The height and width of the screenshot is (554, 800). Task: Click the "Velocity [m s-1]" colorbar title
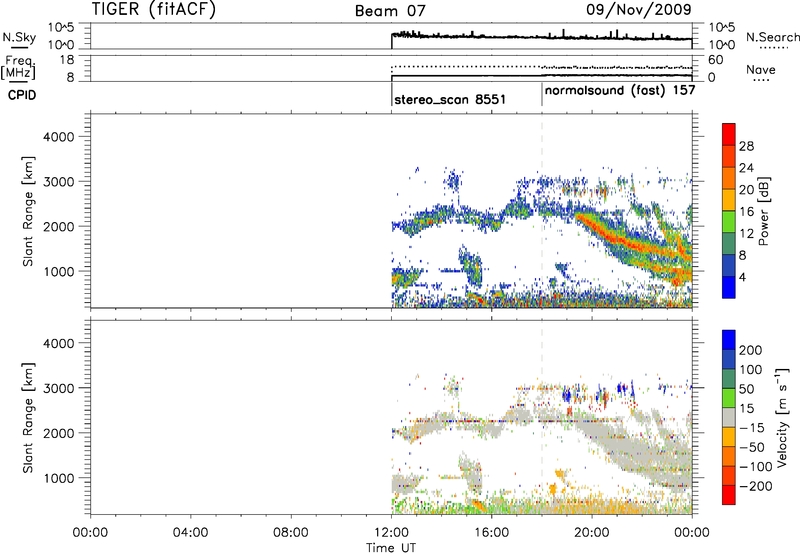781,417
